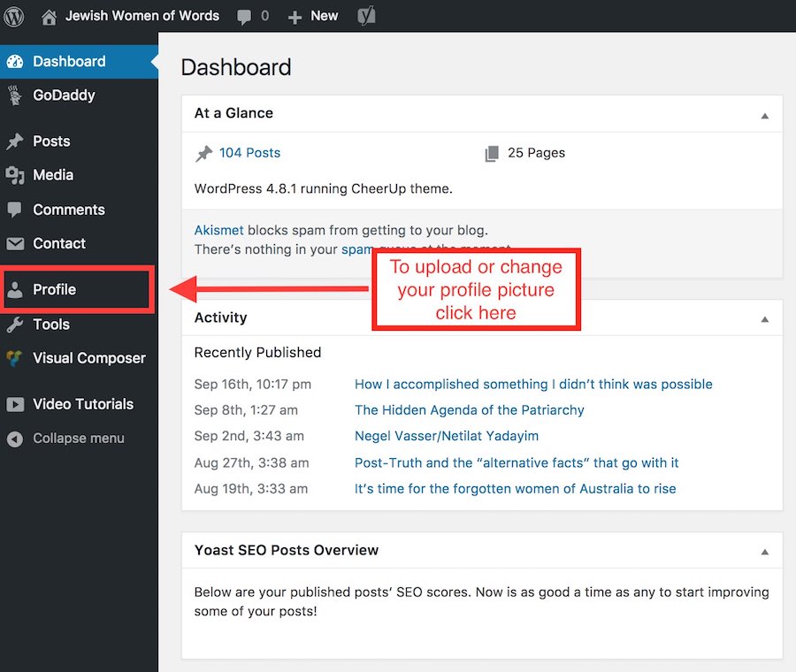This screenshot has height=672, width=796.
Task: Click the 'Sep 8th, 1:27 am' date
Action: click(x=246, y=410)
